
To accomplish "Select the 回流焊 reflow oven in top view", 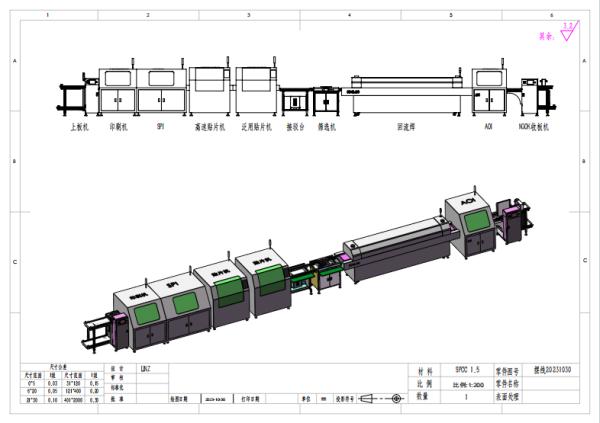I will [405, 93].
